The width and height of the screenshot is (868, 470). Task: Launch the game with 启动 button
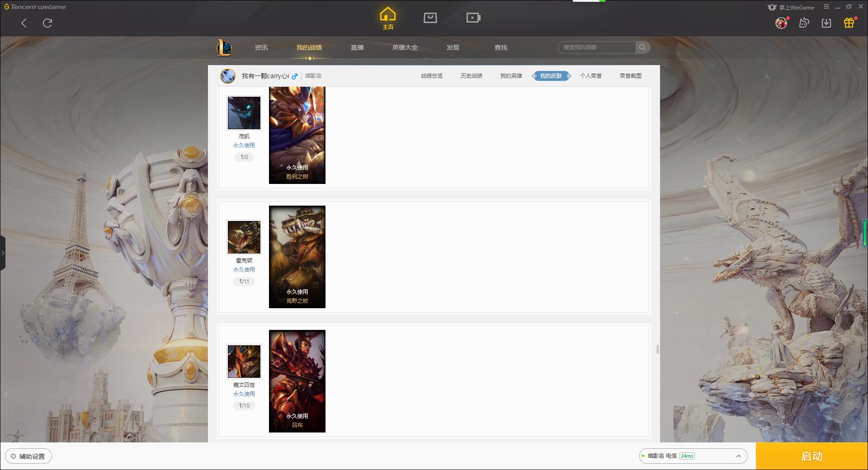tap(811, 456)
